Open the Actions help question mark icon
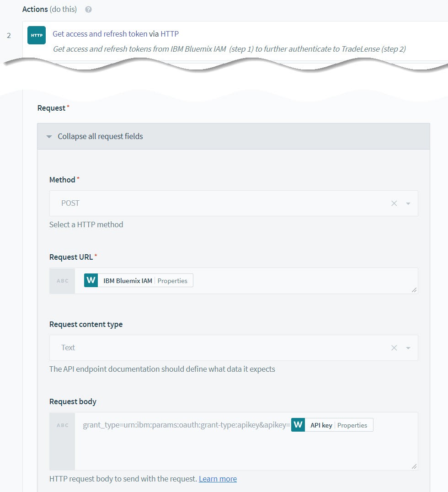448x492 pixels. tap(89, 10)
